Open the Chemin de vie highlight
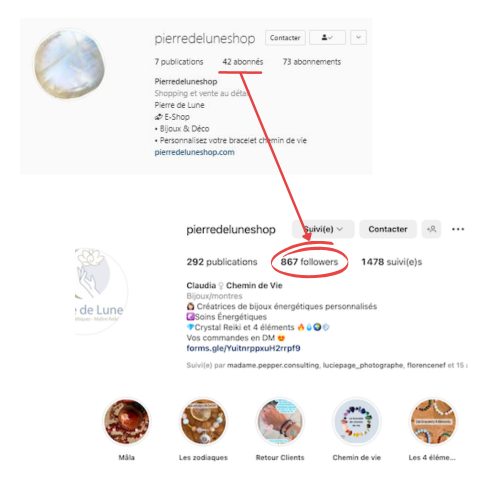Viewport: 500px width, 500px height. [x=357, y=422]
